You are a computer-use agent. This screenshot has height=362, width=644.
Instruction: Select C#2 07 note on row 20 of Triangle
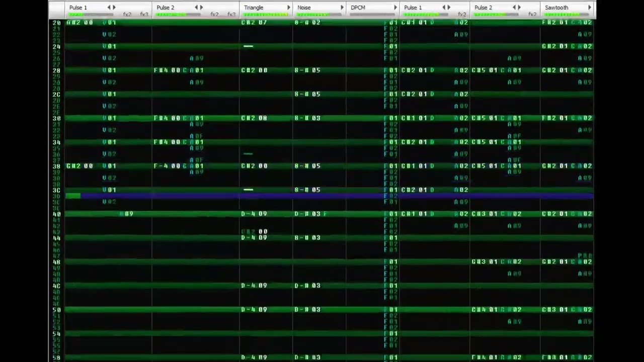[x=254, y=23]
